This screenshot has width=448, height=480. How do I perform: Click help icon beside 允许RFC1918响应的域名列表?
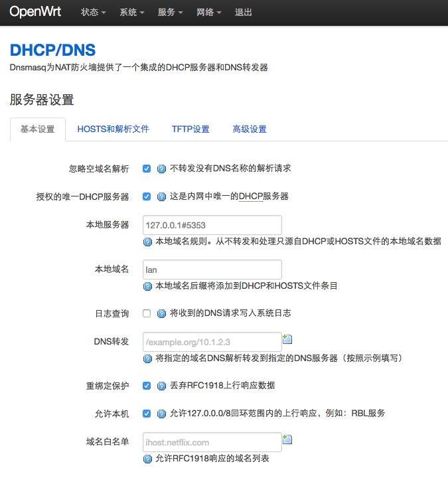click(x=147, y=459)
